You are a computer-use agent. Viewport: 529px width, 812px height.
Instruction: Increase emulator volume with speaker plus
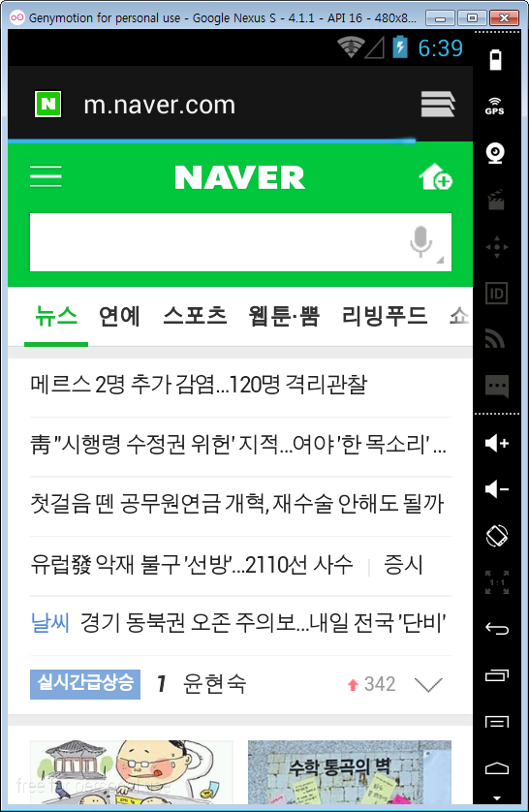[x=497, y=443]
